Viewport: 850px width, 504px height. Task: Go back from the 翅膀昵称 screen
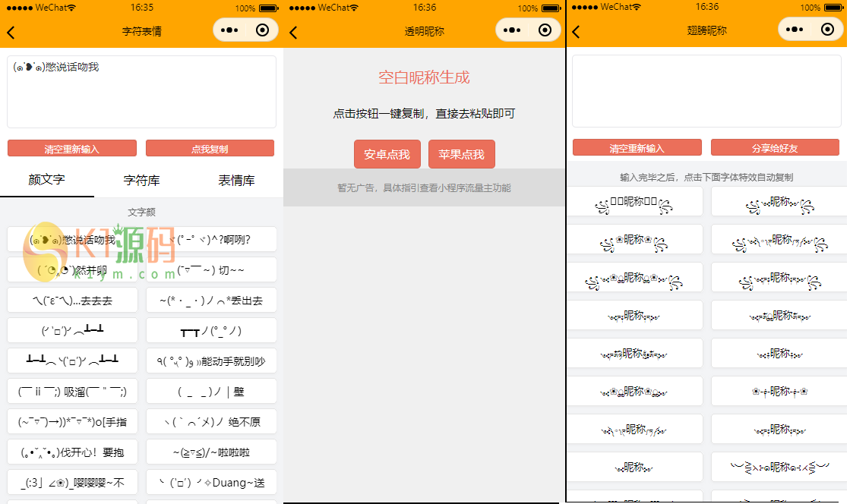pos(577,32)
